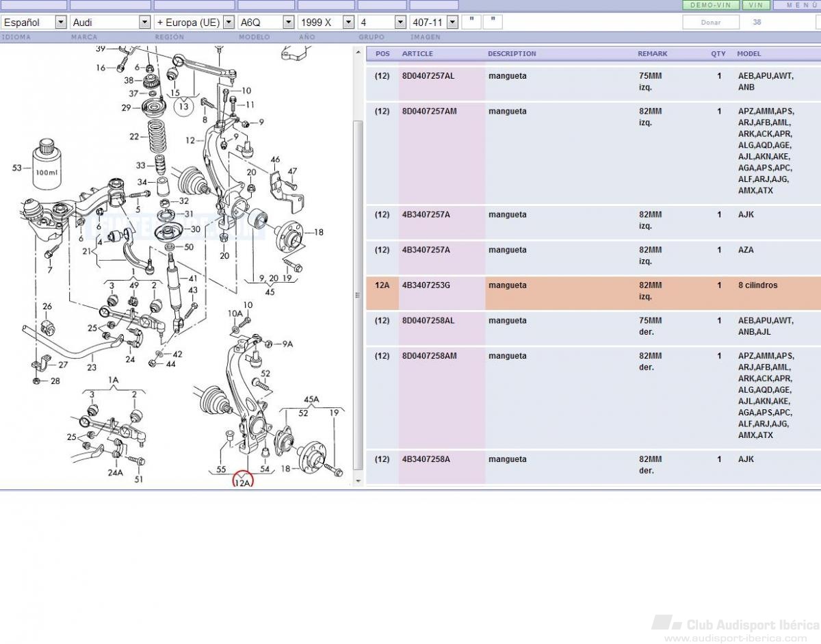Image resolution: width=821 pixels, height=644 pixels.
Task: Click callout number 28 in the diagram
Action: [x=55, y=381]
